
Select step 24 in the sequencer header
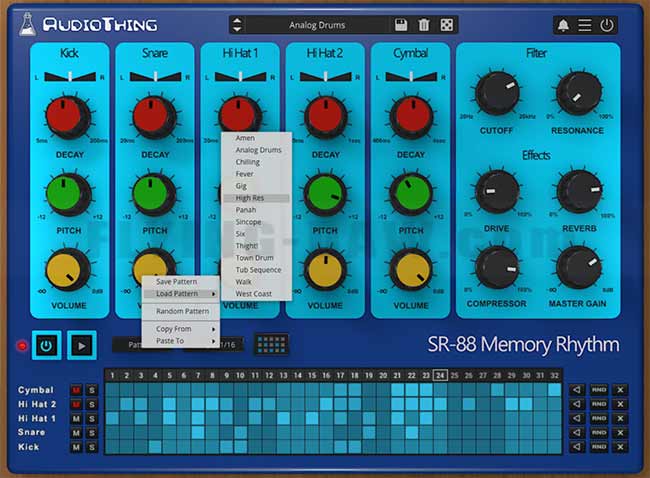[x=440, y=376]
